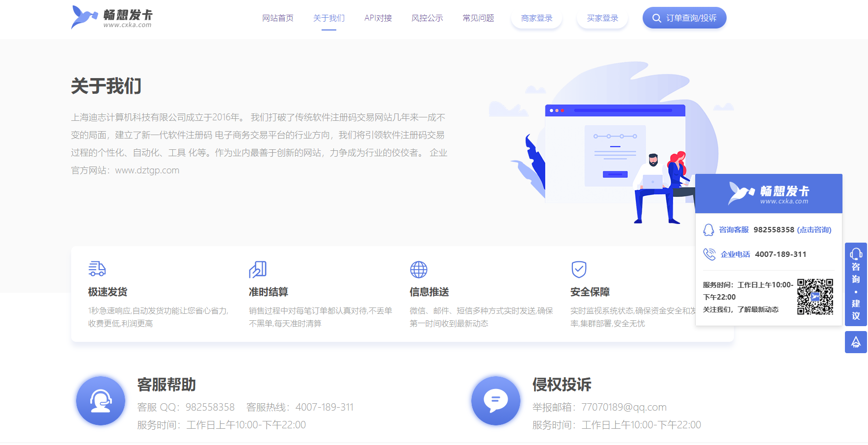
Task: Open the 网站首页 menu item
Action: point(278,18)
